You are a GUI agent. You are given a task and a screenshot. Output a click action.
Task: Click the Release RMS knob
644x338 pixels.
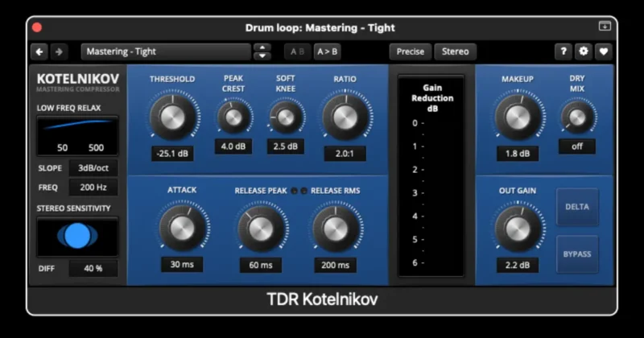[336, 229]
